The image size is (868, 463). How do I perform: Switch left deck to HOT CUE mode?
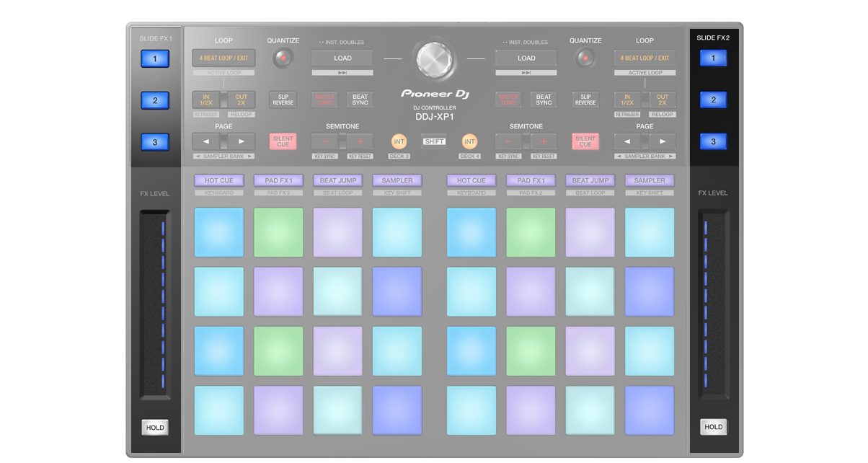point(218,180)
